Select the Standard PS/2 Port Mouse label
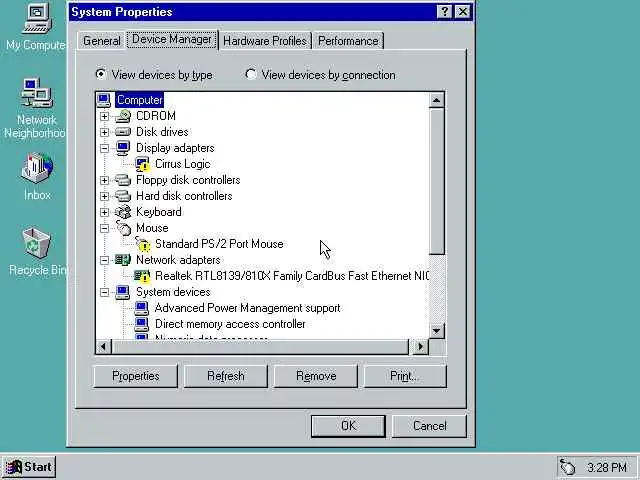 click(219, 244)
